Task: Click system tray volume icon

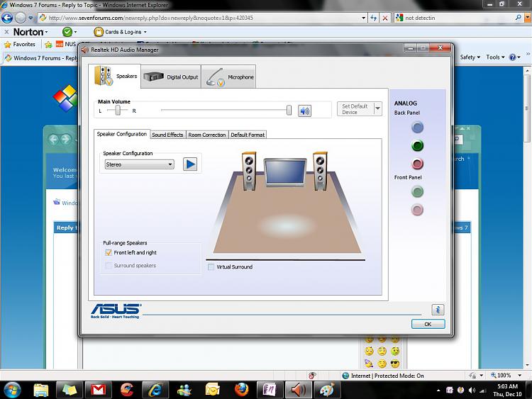Action: pos(472,390)
